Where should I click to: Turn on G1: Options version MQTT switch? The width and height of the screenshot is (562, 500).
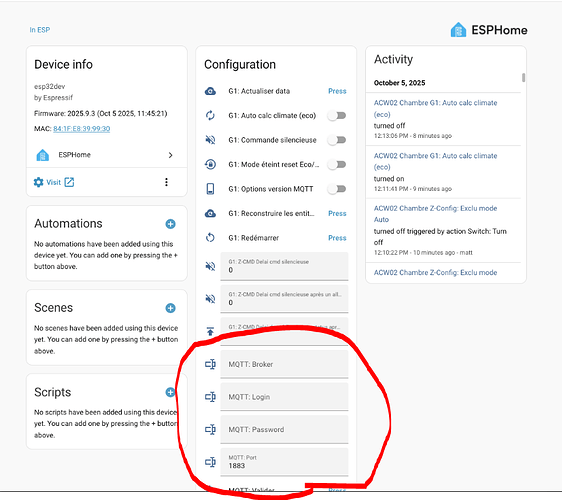click(x=337, y=189)
